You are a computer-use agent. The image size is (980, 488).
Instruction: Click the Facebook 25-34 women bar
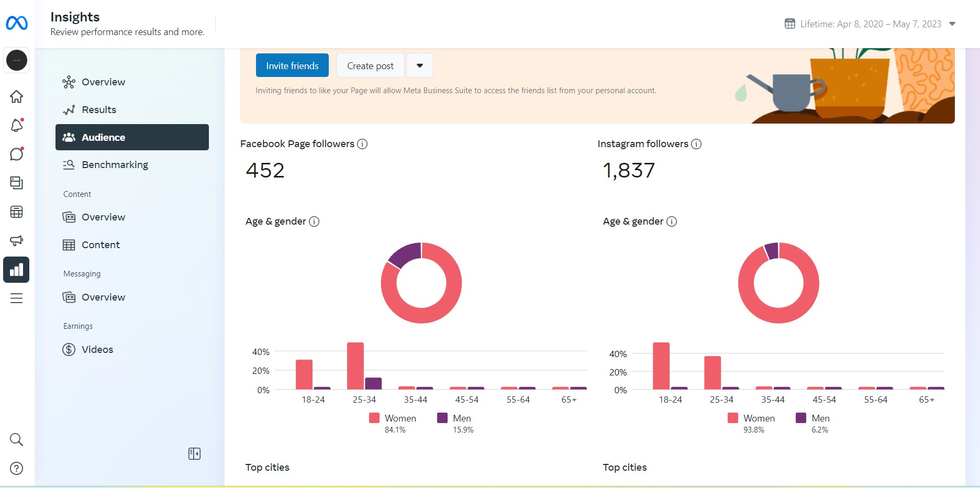(355, 366)
